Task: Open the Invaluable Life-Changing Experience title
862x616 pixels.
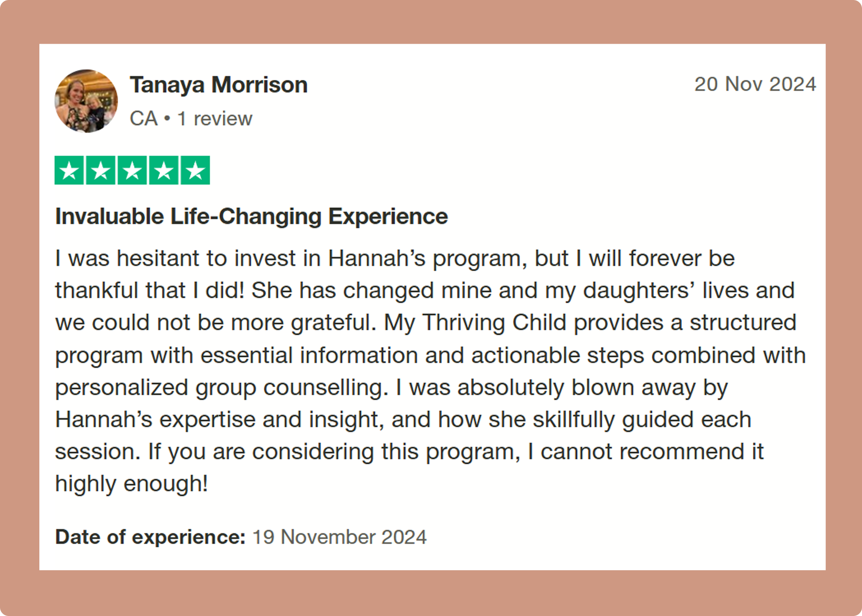Action: click(x=252, y=216)
